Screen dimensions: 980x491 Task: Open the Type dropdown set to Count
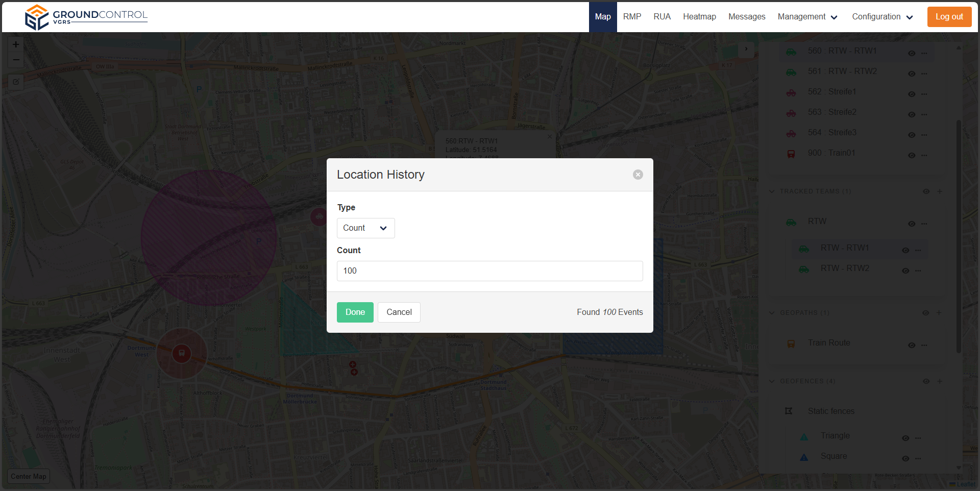365,228
